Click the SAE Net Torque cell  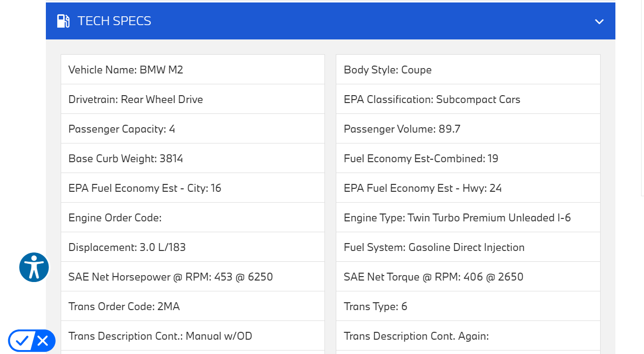tap(467, 277)
